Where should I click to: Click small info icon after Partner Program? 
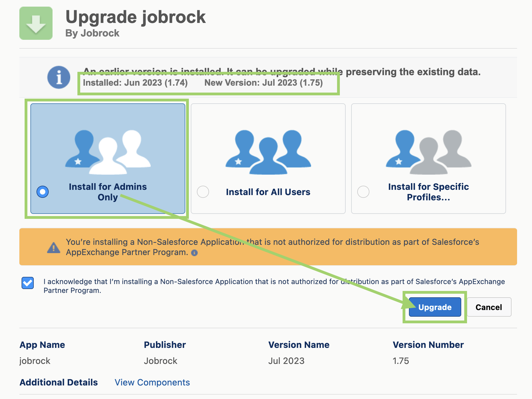pyautogui.click(x=194, y=253)
